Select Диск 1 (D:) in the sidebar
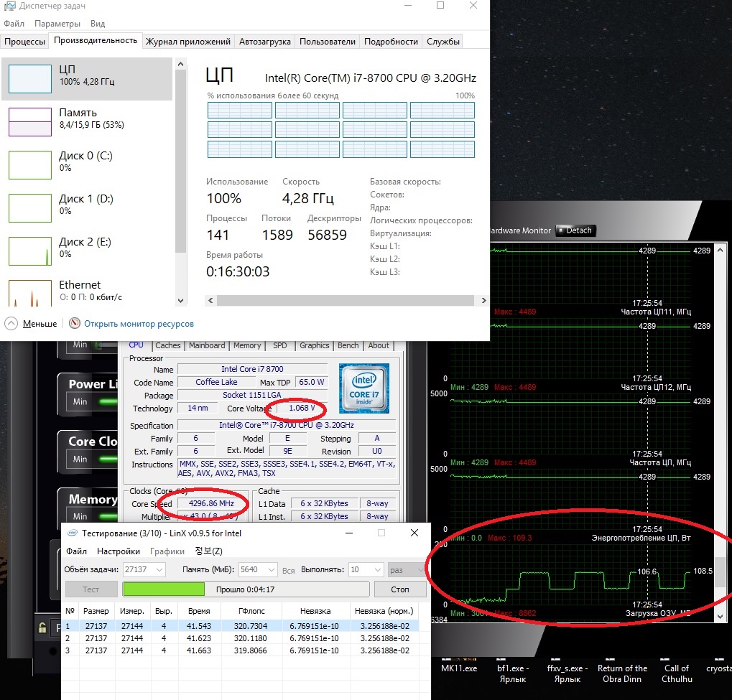Viewport: 732px width, 700px height. (x=87, y=207)
